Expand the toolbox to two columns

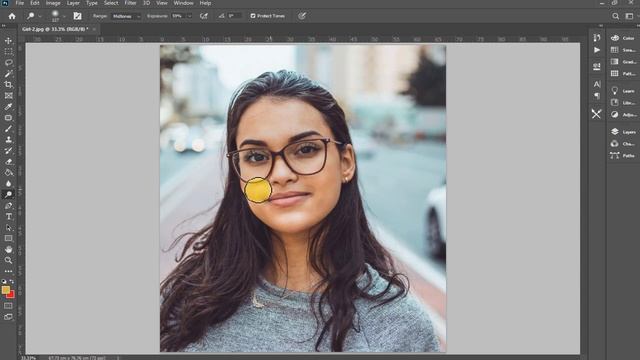(4, 26)
